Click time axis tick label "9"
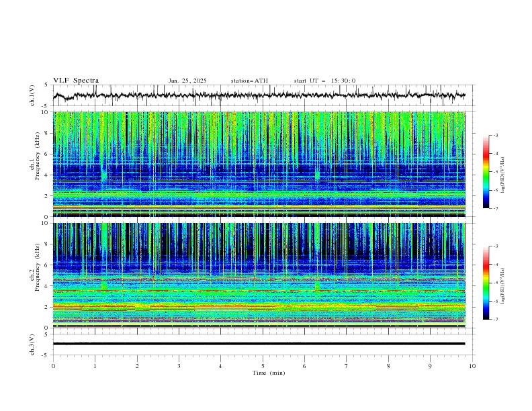Image resolution: width=532 pixels, height=411 pixels. click(430, 366)
